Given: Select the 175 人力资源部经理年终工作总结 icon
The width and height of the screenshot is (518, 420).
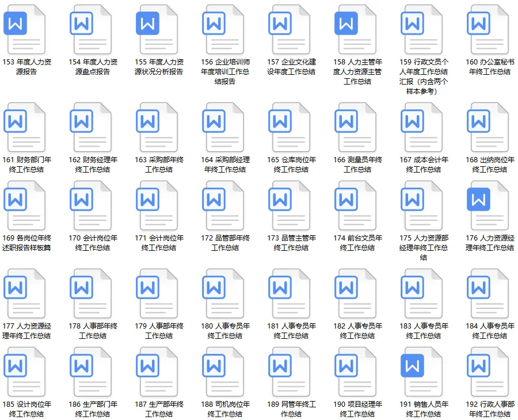Looking at the screenshot, I should [x=421, y=205].
